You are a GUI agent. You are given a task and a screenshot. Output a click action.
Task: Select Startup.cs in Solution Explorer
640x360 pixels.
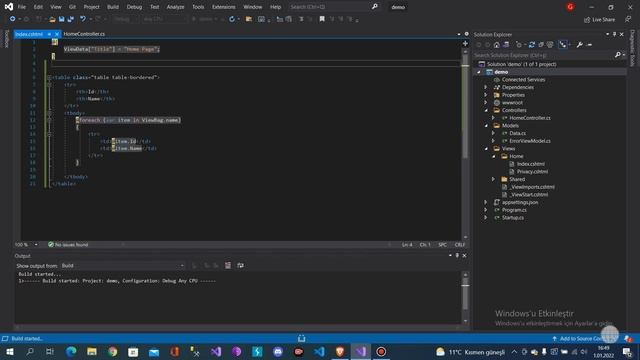pos(513,218)
